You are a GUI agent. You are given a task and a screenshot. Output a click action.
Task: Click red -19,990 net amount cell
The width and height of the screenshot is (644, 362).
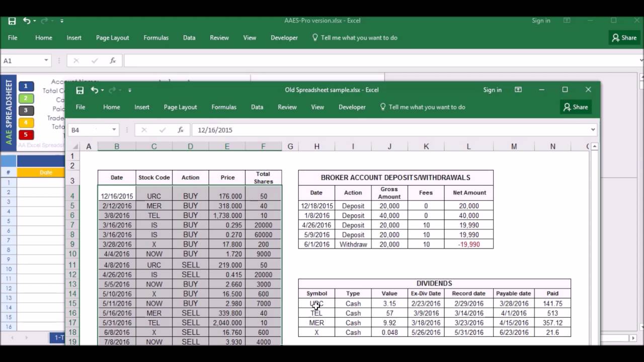click(x=469, y=244)
